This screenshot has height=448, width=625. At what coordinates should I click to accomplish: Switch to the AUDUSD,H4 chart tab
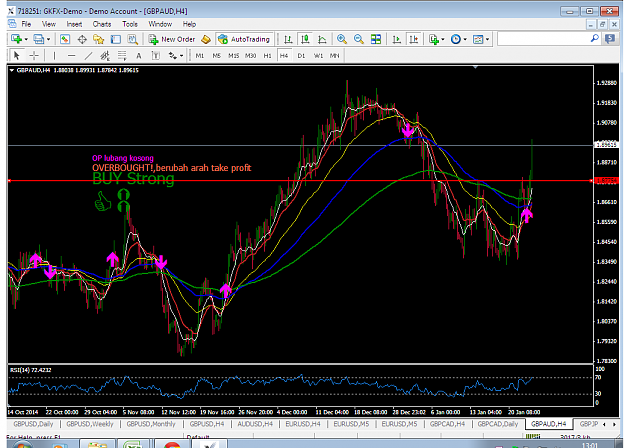coord(255,424)
